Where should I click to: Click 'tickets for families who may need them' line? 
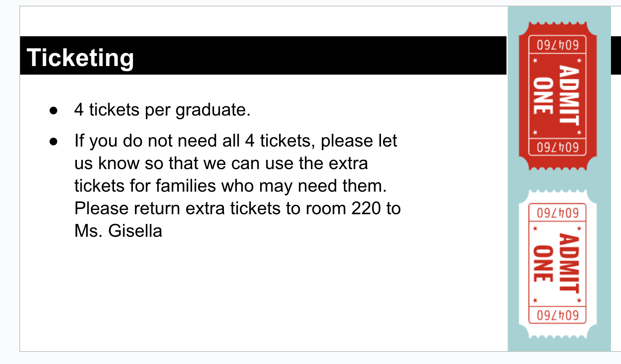230,186
